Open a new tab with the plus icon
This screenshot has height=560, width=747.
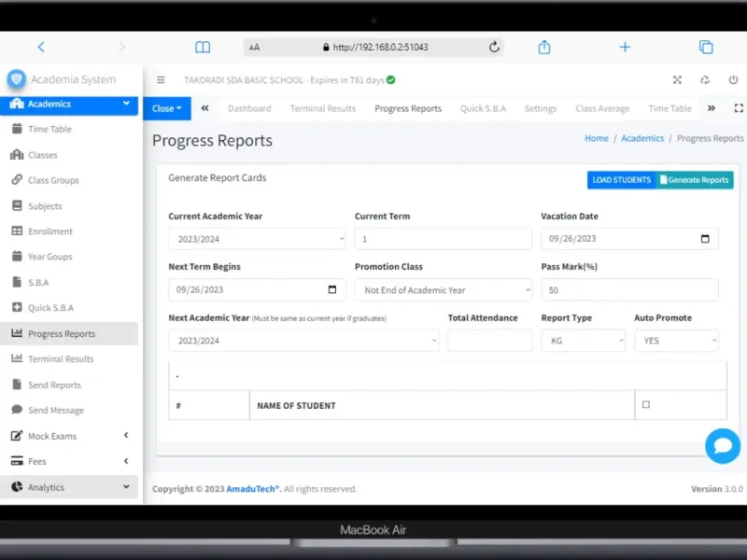pos(625,47)
